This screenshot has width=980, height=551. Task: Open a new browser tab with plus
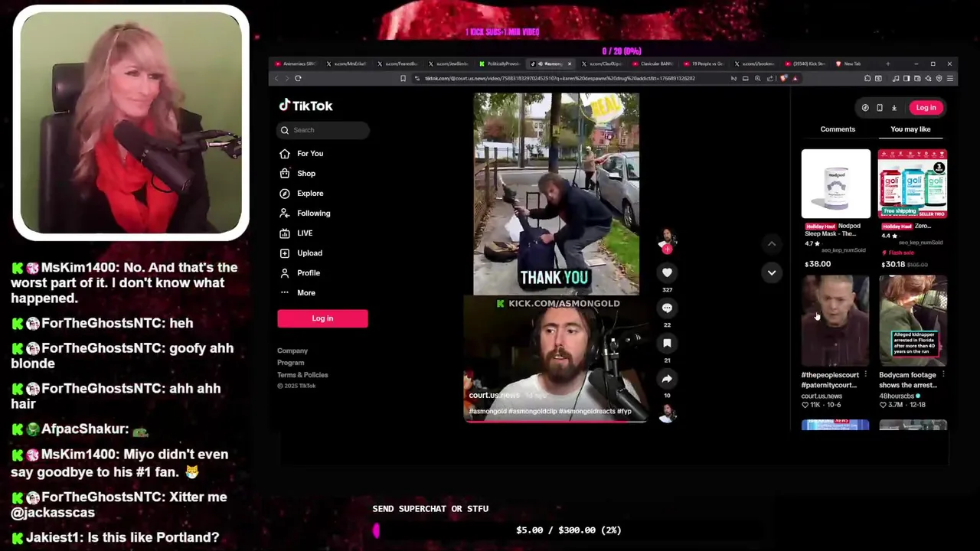[x=888, y=64]
